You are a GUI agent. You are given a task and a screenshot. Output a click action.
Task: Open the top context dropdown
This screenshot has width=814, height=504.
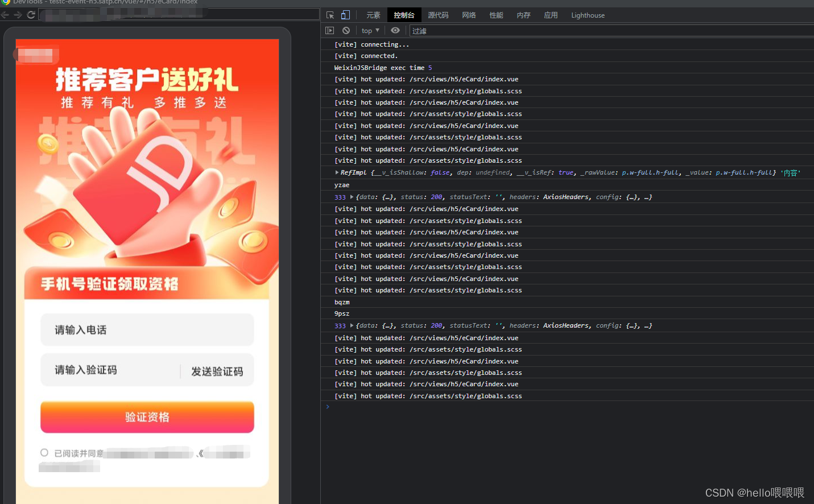coord(370,31)
